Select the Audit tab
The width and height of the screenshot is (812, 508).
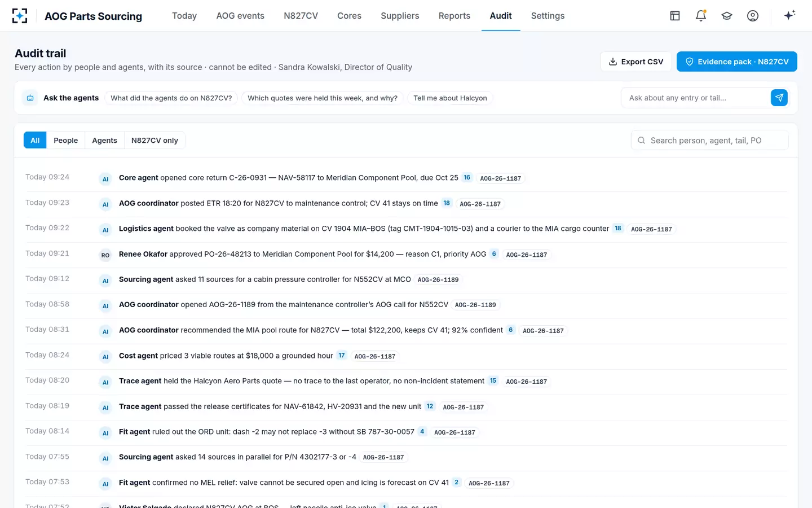pos(501,16)
